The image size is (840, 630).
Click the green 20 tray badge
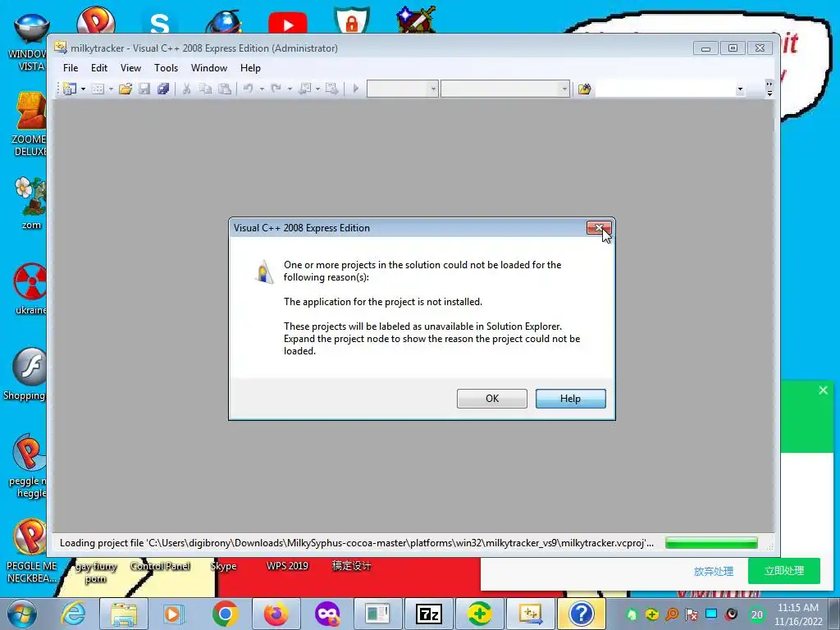coord(756,615)
